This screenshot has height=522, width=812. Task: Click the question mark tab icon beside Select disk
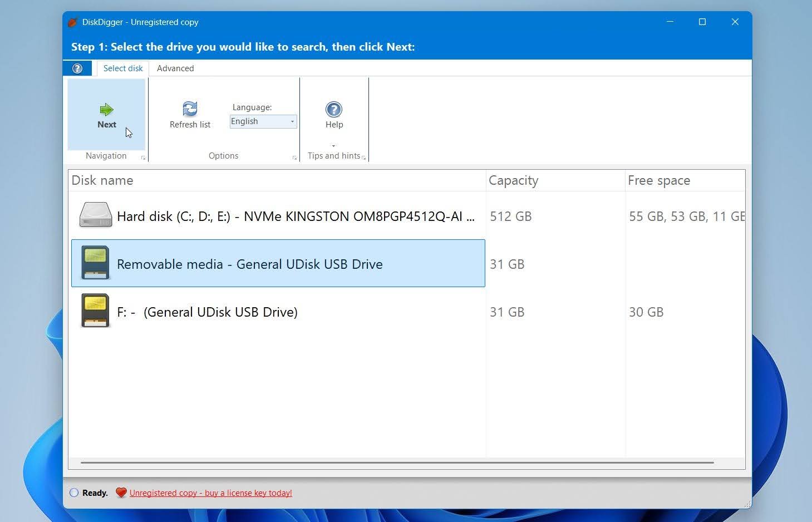(x=77, y=68)
